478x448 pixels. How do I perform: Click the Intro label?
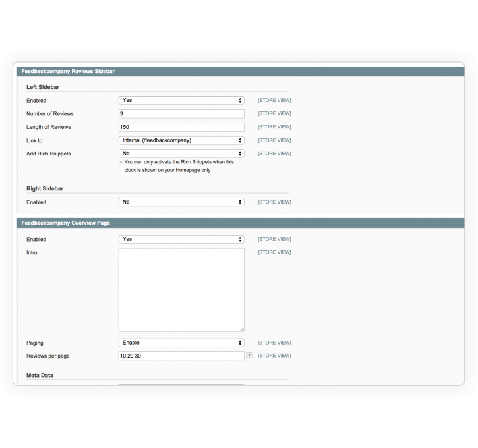click(32, 253)
